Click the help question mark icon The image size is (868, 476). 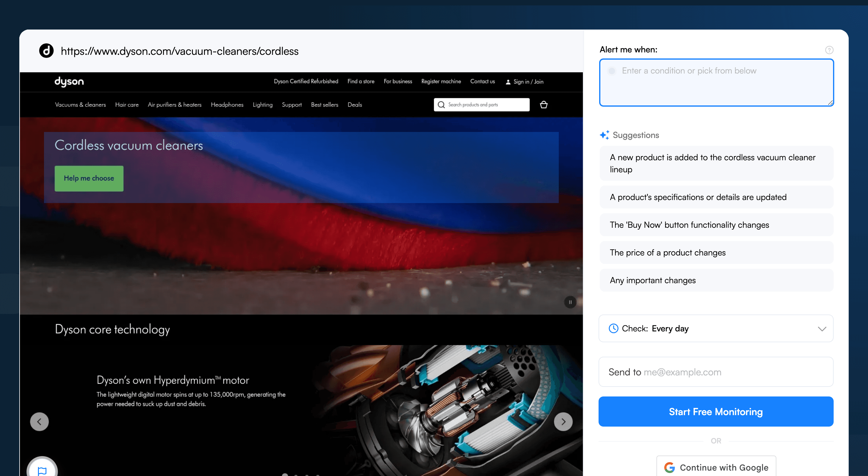tap(829, 50)
